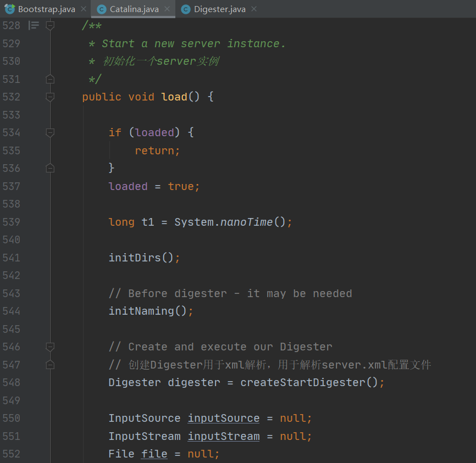Click the InputStream type name
This screenshot has height=463, width=476.
[x=145, y=436]
